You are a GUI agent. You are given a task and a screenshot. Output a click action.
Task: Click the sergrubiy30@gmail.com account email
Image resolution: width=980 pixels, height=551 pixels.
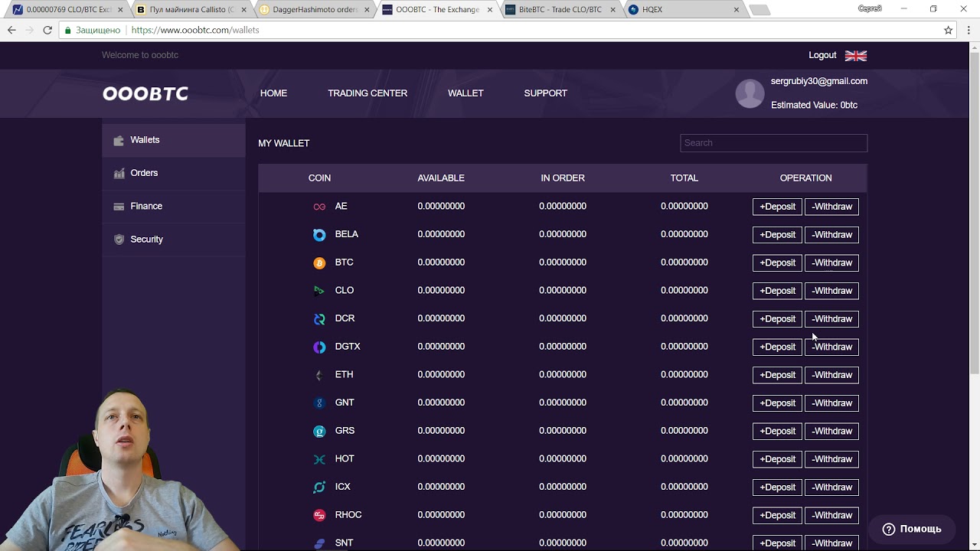(x=819, y=81)
